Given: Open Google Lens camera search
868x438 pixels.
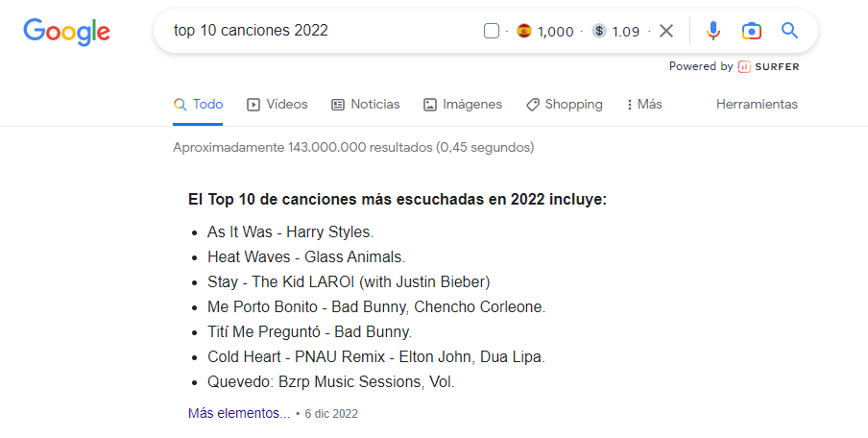Looking at the screenshot, I should point(751,31).
